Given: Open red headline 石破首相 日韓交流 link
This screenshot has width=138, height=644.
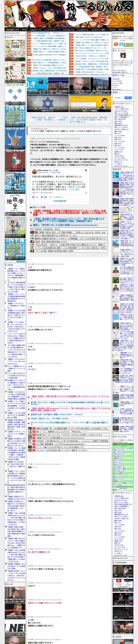Looking at the screenshot, I should click(x=70, y=213).
